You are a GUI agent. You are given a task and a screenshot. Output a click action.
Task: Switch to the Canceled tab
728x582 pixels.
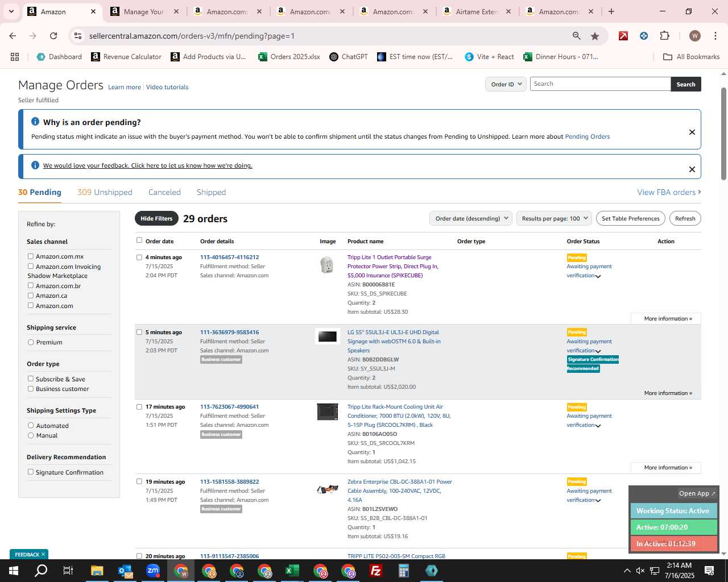click(x=164, y=192)
